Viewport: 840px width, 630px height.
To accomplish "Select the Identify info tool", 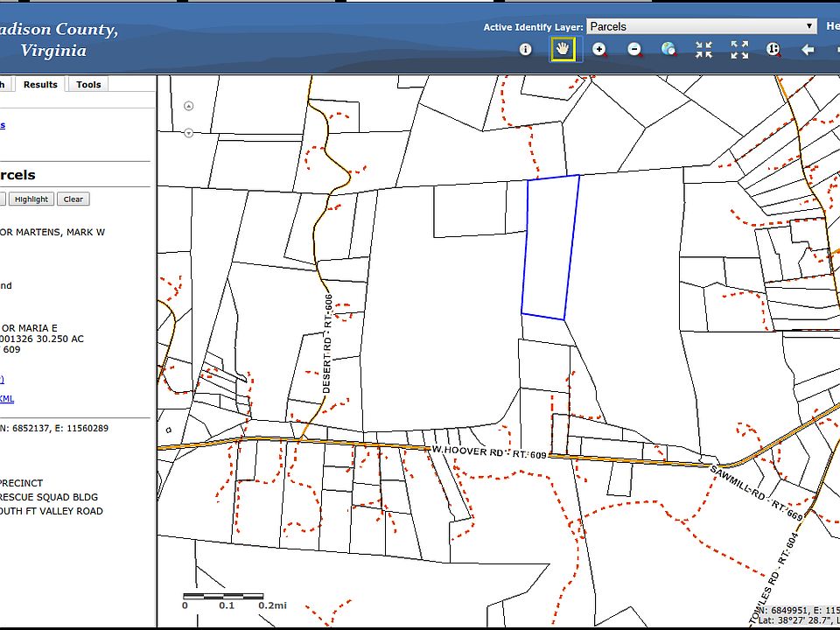I will point(526,49).
